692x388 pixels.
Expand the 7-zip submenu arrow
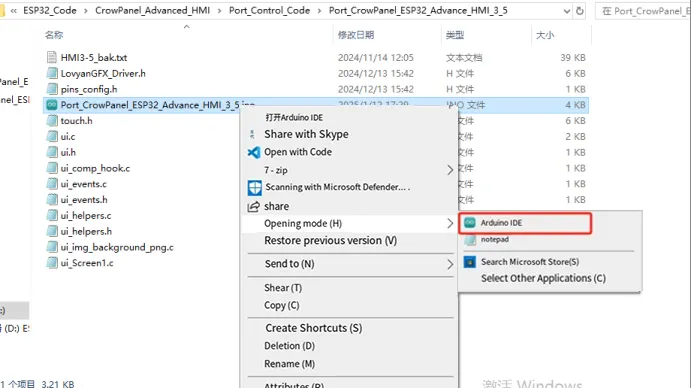(450, 170)
